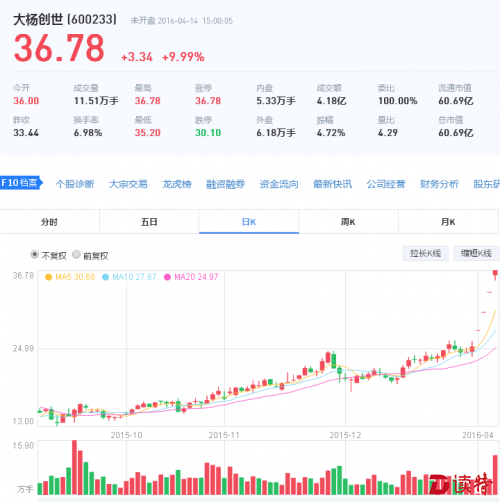
Task: Click the 最低 value 35.20
Action: 147,133
